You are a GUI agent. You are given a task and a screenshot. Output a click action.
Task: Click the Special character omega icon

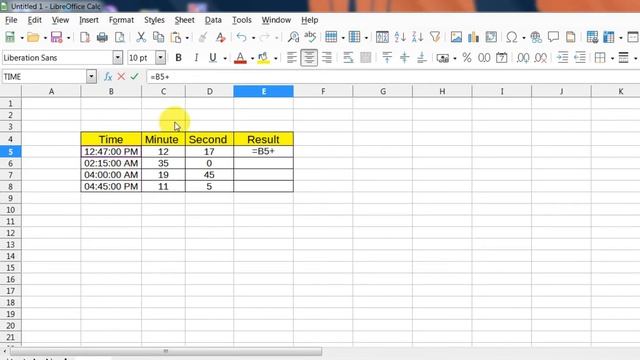511,37
